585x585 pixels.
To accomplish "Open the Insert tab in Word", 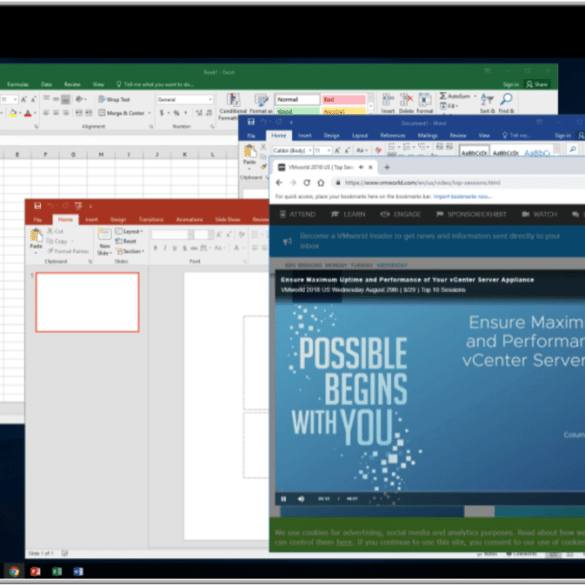I will coord(304,135).
